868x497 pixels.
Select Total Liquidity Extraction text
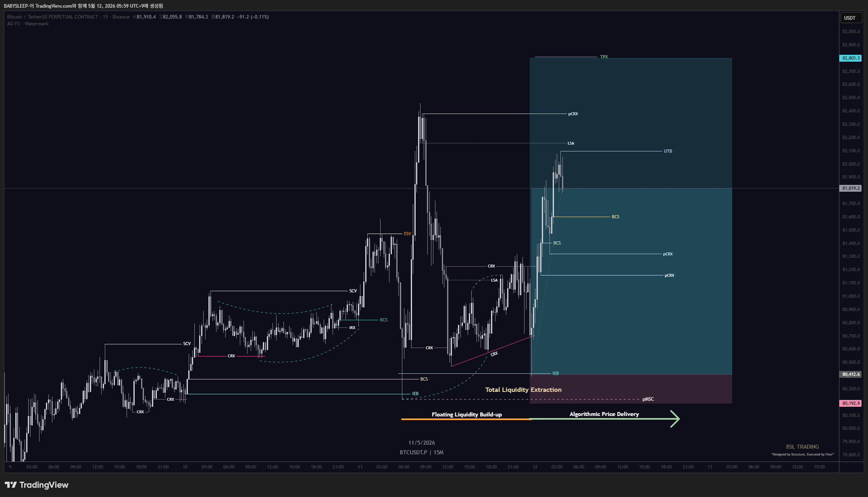[x=523, y=389]
